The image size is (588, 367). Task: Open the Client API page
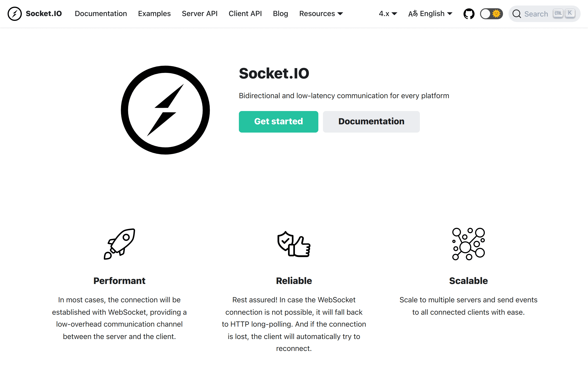(245, 14)
